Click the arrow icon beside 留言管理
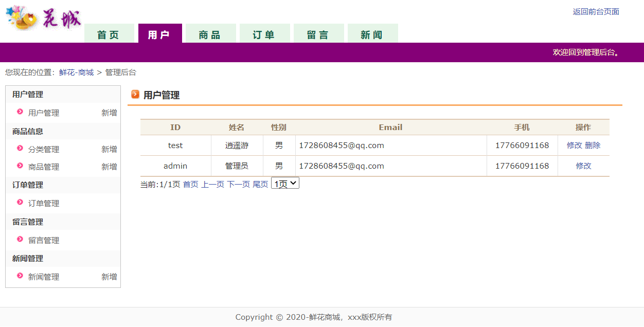Viewport: 644px width, 327px height. point(20,240)
